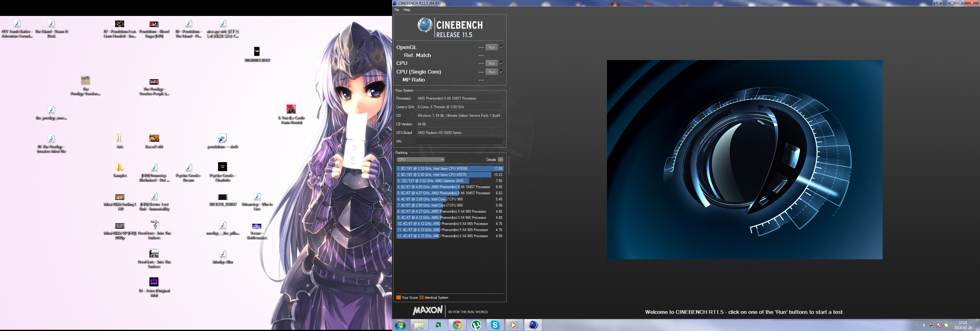
Task: Open Skype from the taskbar
Action: pyautogui.click(x=495, y=325)
